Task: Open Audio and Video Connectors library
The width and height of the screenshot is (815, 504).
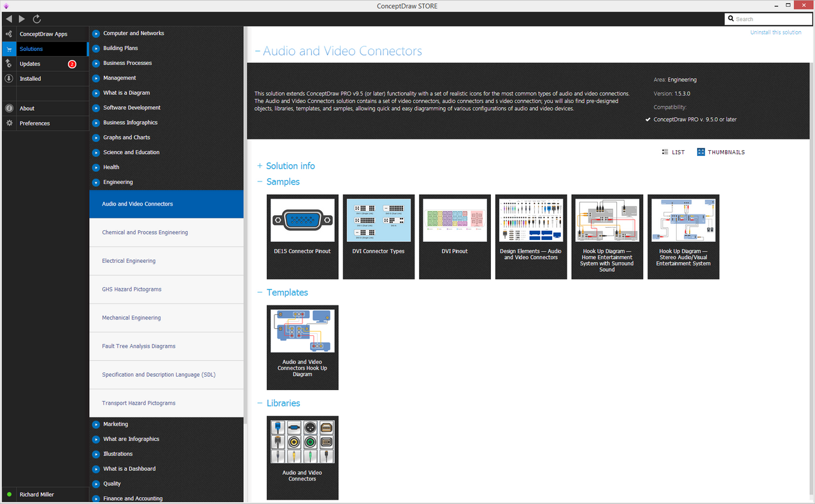Action: click(302, 458)
